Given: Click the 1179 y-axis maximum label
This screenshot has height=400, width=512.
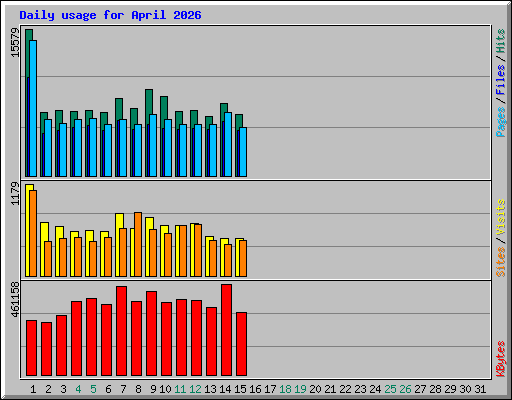Looking at the screenshot, I should pos(15,193).
